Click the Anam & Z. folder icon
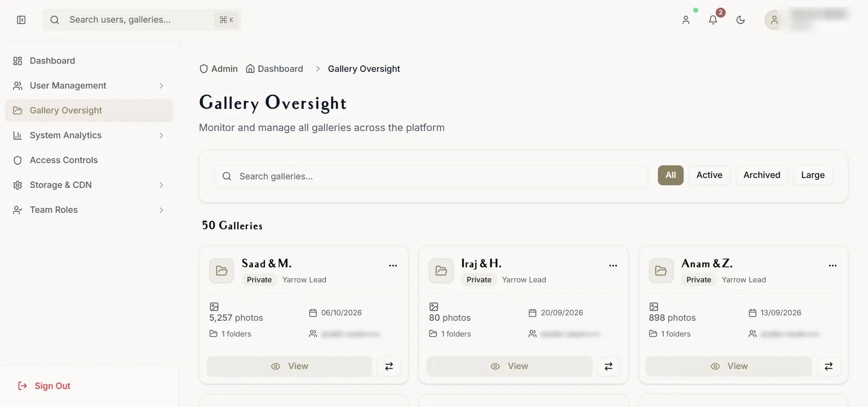868x407 pixels. (x=661, y=271)
